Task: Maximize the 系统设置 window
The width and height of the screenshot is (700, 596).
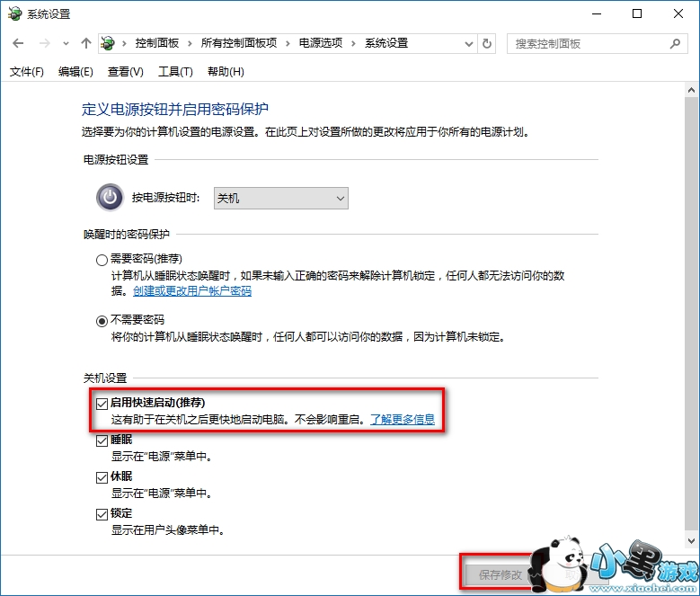Action: (637, 13)
